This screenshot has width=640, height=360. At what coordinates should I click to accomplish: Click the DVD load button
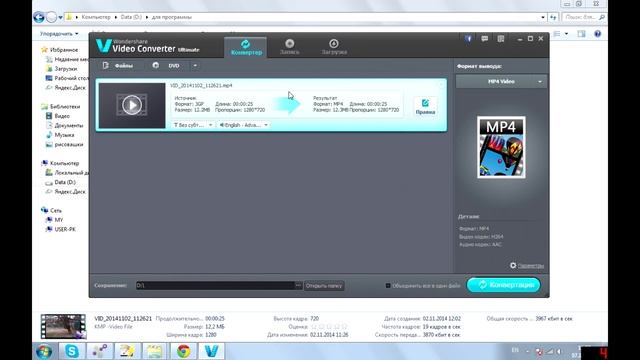(167, 65)
